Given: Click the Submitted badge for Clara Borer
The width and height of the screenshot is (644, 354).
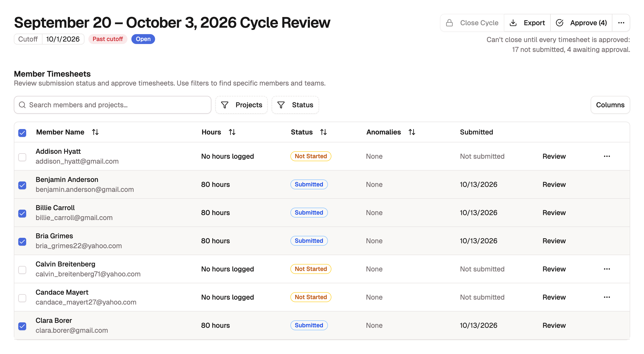Looking at the screenshot, I should pyautogui.click(x=309, y=325).
